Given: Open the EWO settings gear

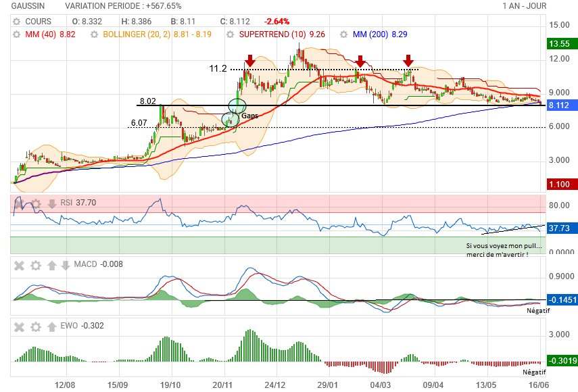Looking at the screenshot, I should [36, 327].
